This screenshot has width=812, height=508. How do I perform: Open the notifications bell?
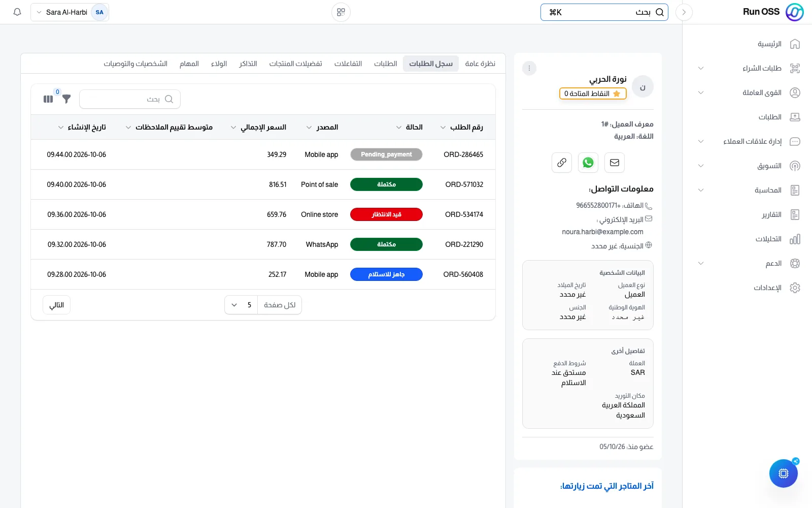point(17,12)
